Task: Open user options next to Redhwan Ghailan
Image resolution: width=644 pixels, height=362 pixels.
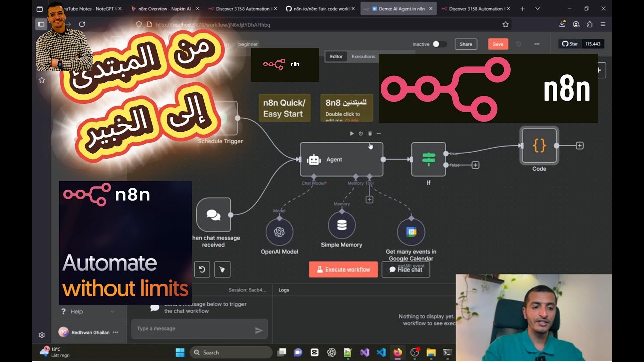Action: tap(115, 332)
